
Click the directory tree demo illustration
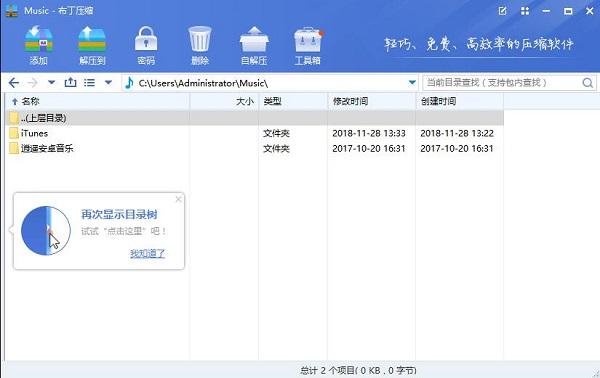pos(46,231)
